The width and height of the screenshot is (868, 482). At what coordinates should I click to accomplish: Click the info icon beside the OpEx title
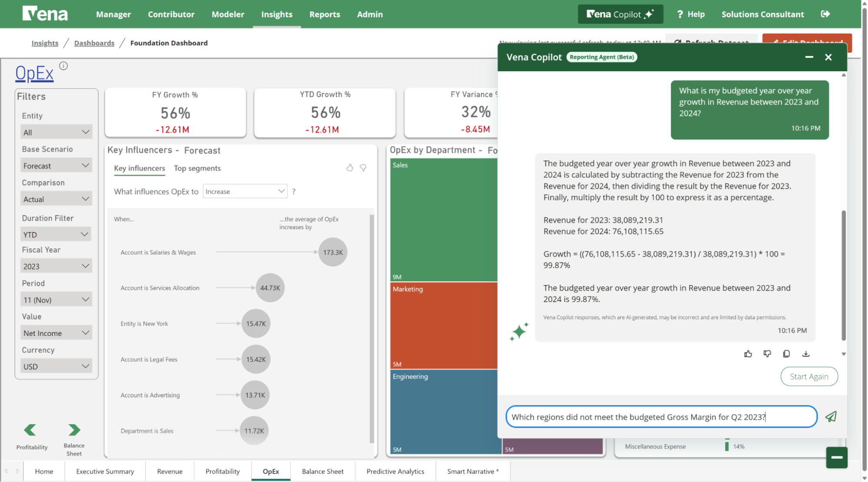point(63,66)
